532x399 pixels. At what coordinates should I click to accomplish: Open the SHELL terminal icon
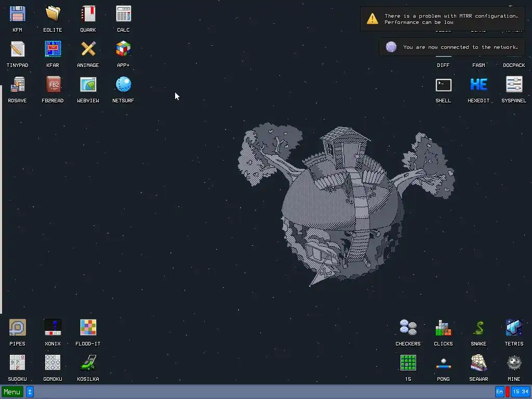(x=444, y=85)
